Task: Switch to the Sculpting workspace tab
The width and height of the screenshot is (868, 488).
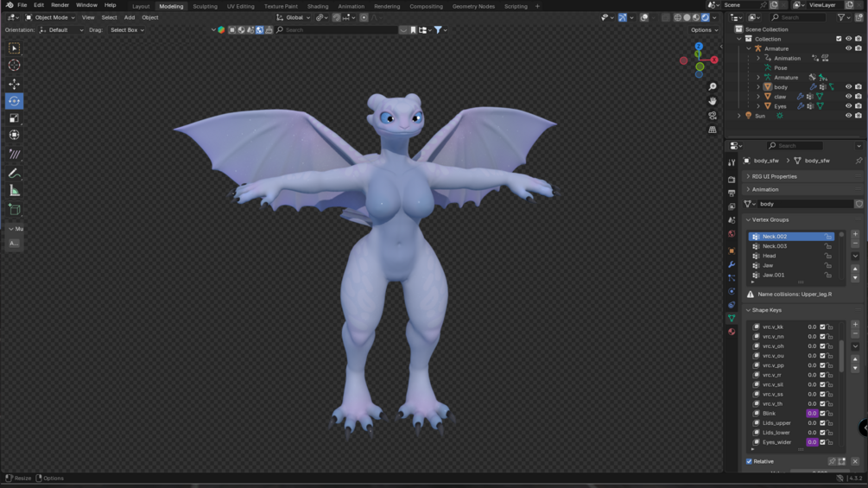Action: coord(205,6)
